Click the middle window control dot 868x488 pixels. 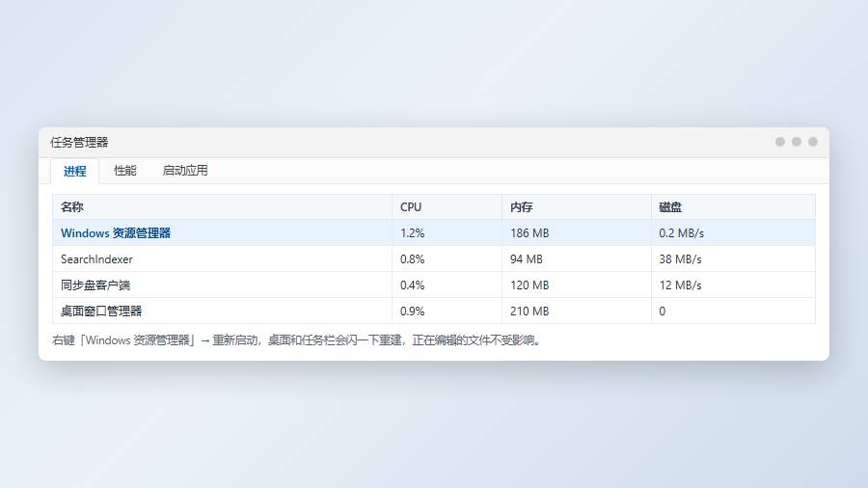pyautogui.click(x=797, y=142)
